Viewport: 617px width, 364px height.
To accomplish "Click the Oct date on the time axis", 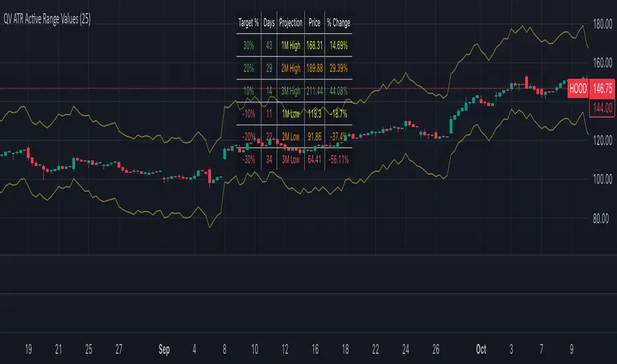I will coord(481,349).
